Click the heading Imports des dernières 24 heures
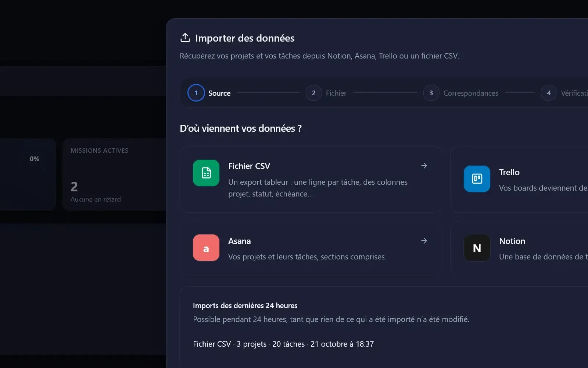The width and height of the screenshot is (588, 368). (x=245, y=305)
